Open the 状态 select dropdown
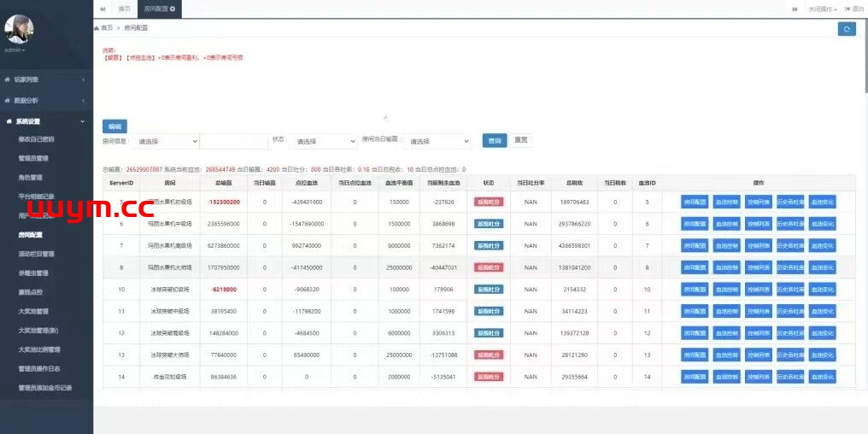Viewport: 868px width, 434px height. pyautogui.click(x=325, y=141)
